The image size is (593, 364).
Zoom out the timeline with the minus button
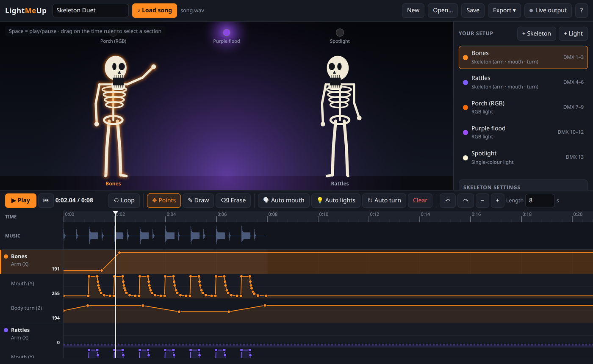[x=482, y=200]
